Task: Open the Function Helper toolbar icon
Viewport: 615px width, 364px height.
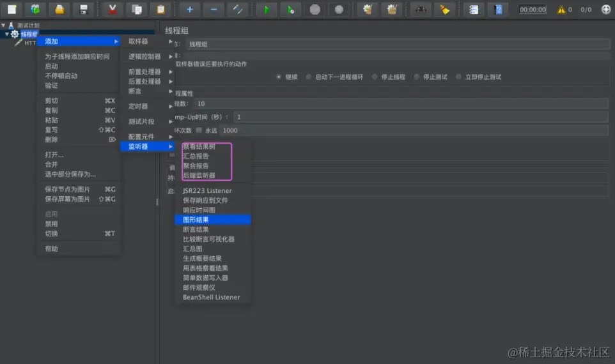Action: tap(474, 10)
